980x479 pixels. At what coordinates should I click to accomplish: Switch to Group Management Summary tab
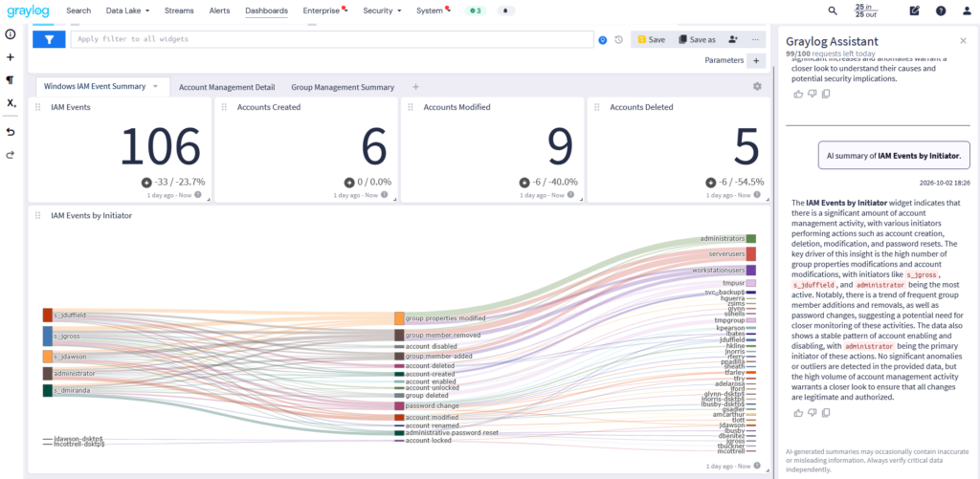(343, 87)
